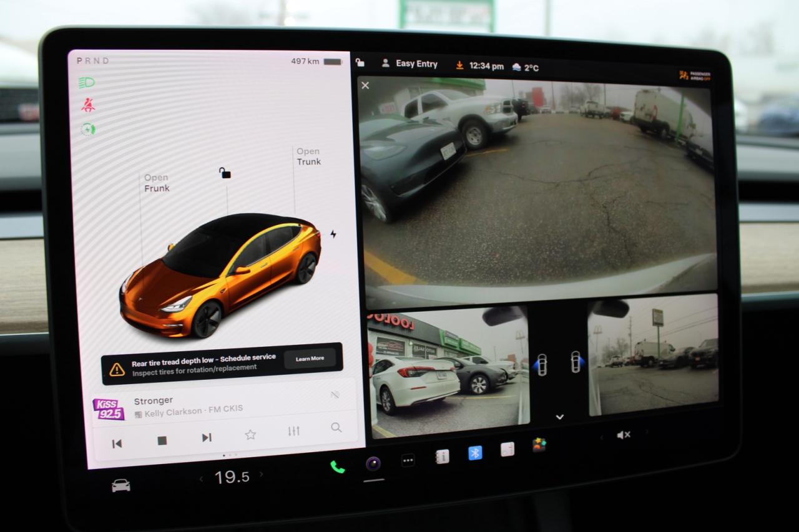
Task: Open the owner's manual app
Action: (443, 457)
